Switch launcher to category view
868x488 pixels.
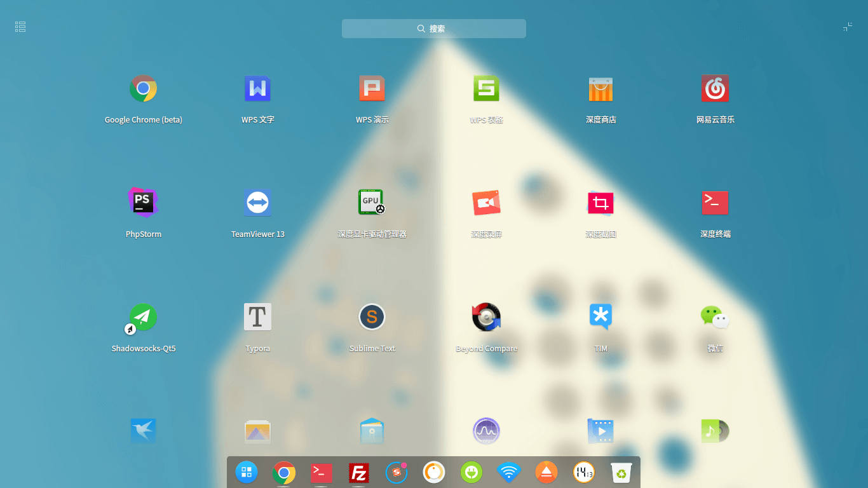20,27
